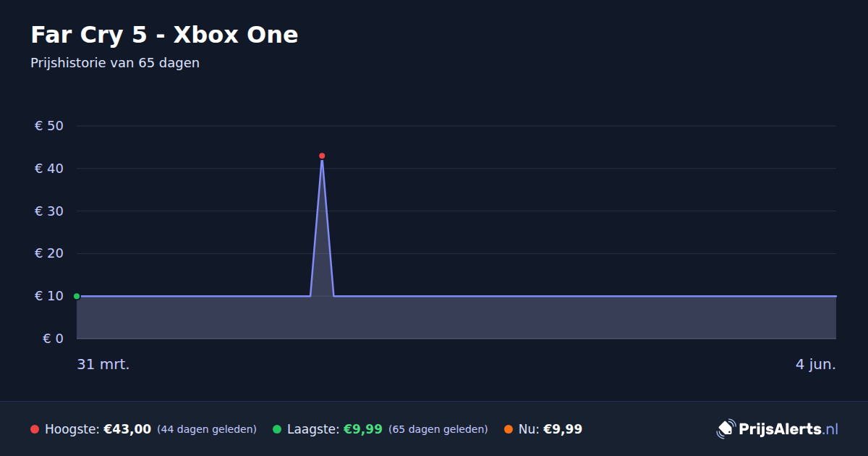Image resolution: width=868 pixels, height=456 pixels.
Task: Click the "€ 10" axis label
Action: (49, 296)
